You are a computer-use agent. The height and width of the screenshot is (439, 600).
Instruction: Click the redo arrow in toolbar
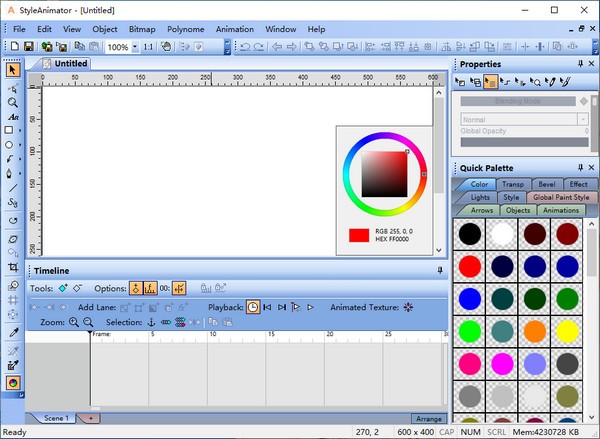[x=259, y=47]
